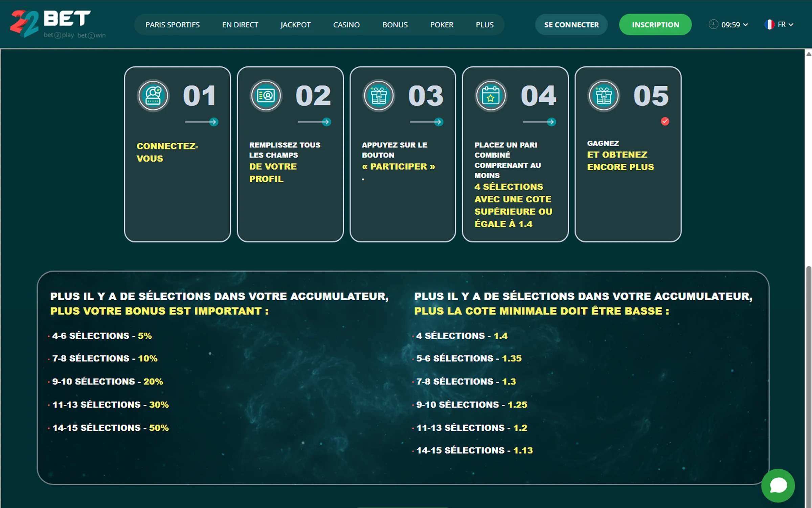The image size is (812, 508).
Task: Click the 11-13 SÉLECTIONS - 30% line
Action: click(110, 405)
